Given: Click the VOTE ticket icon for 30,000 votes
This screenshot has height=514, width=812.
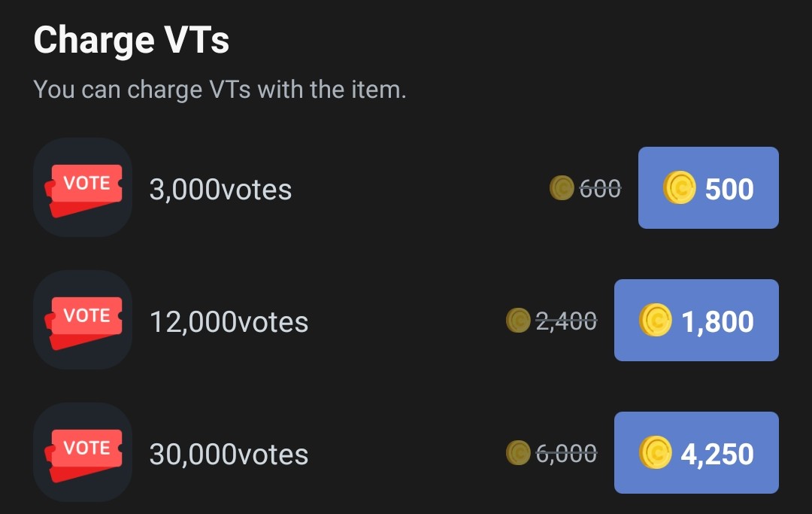Looking at the screenshot, I should 83,452.
